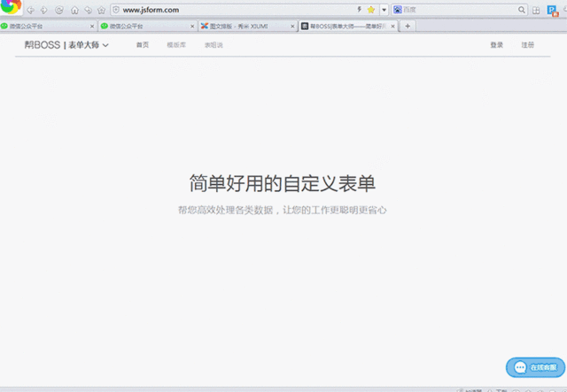This screenshot has height=392, width=567.
Task: Reload the page with the refresh icon
Action: coord(58,10)
